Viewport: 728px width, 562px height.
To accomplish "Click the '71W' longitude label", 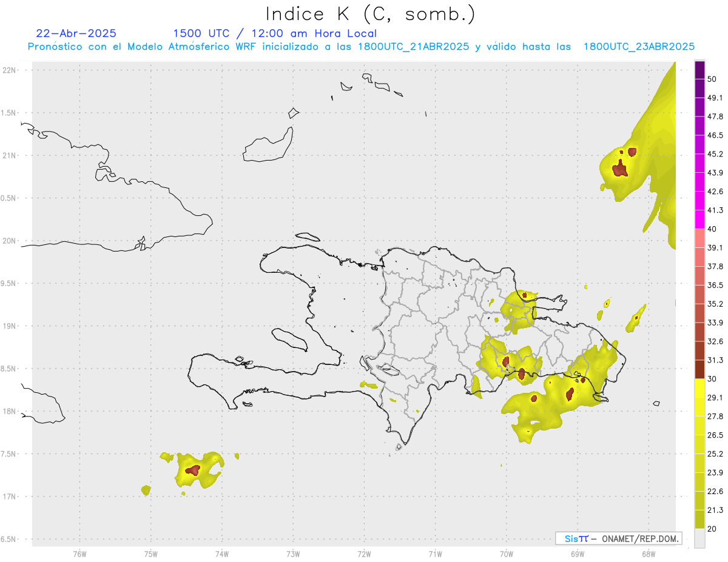I will (x=435, y=554).
